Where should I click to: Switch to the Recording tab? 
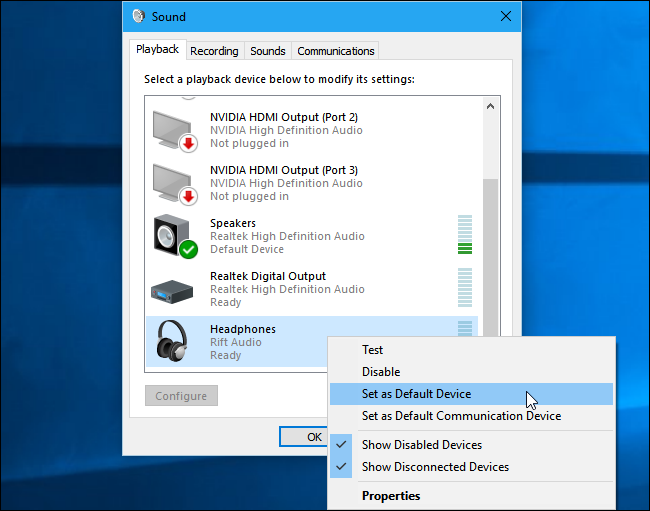coord(214,51)
